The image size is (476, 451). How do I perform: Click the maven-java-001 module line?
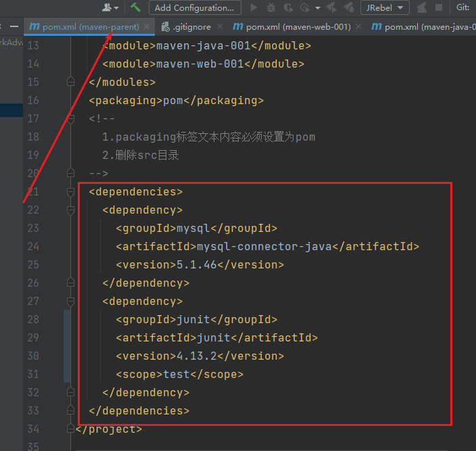[207, 45]
